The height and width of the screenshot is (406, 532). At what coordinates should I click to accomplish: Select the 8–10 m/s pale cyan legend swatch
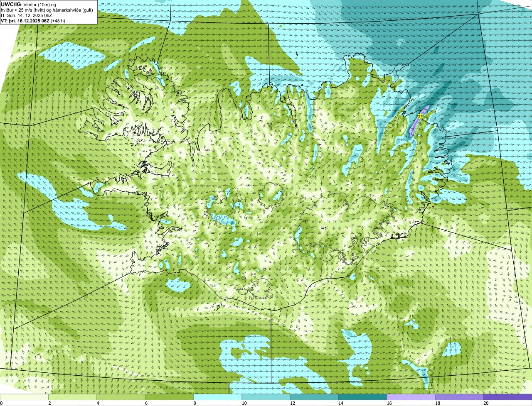pos(217,397)
